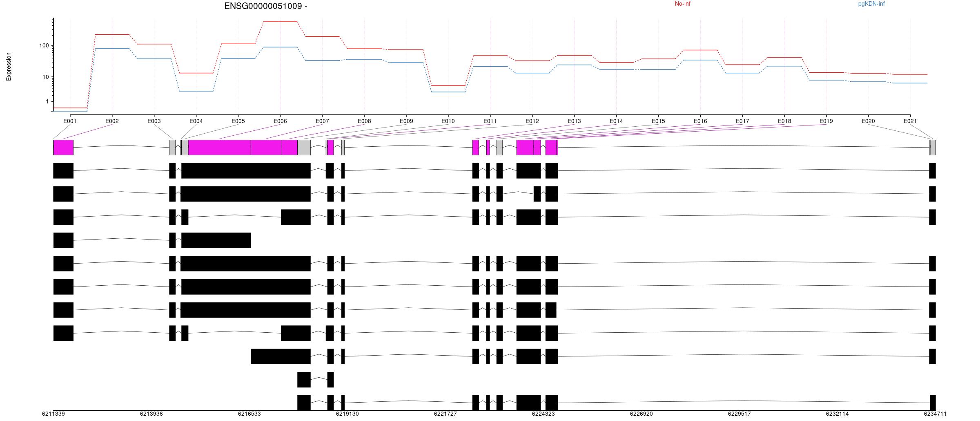980x421 pixels.
Task: Select the pgKDN-inf legend label
Action: [871, 4]
